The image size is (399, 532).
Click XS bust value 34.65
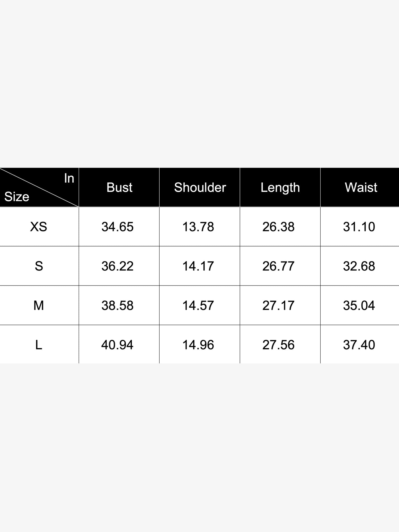(x=117, y=227)
